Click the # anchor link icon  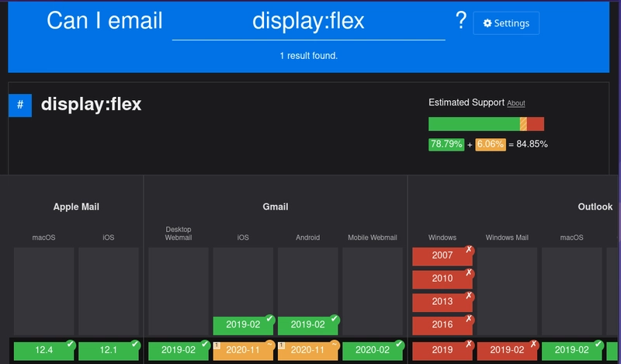(20, 105)
